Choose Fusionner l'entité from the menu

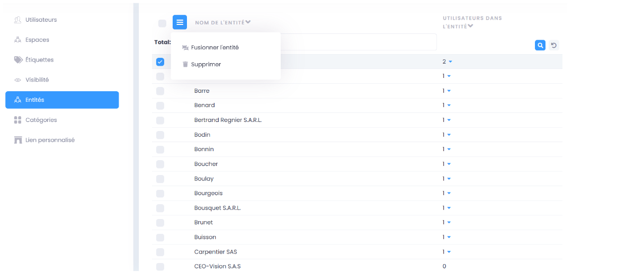click(x=214, y=48)
